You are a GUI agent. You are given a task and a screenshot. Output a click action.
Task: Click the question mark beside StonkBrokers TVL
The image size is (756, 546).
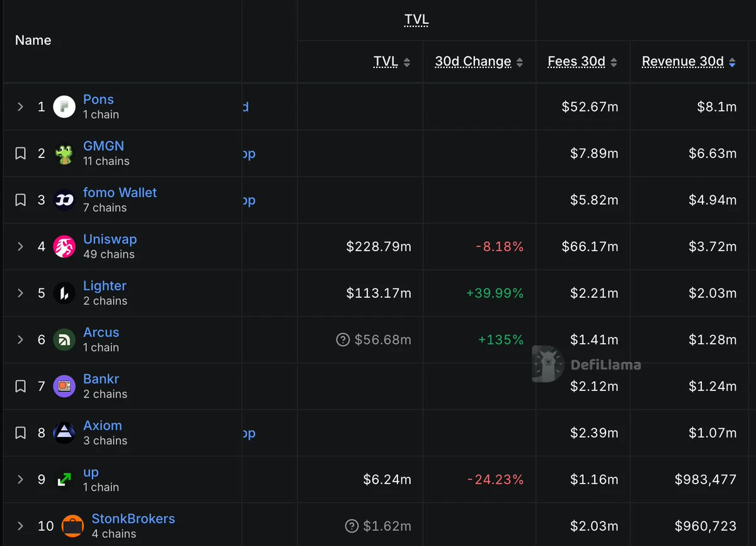coord(352,526)
